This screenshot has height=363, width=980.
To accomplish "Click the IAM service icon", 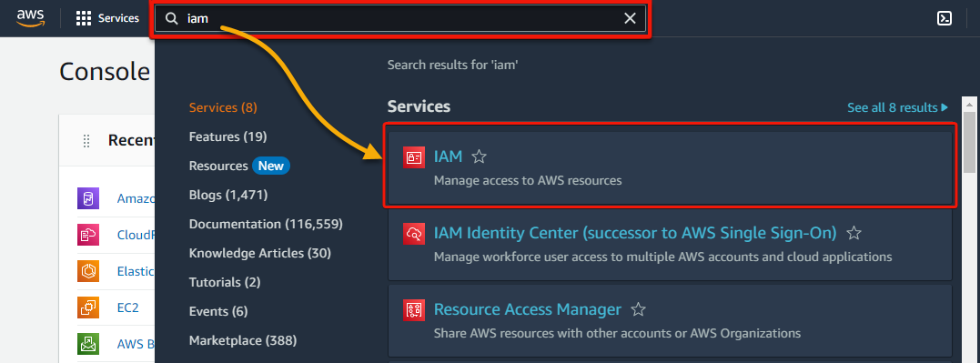I will pyautogui.click(x=414, y=157).
